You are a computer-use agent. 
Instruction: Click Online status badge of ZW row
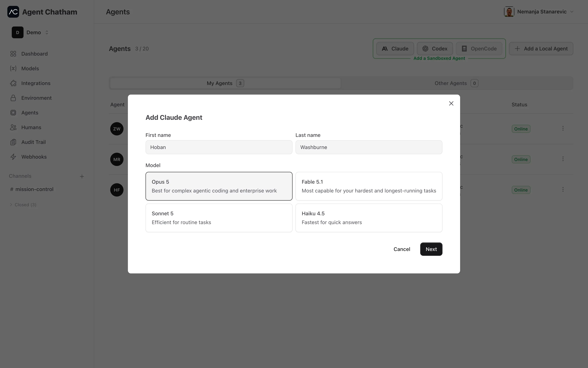coord(521,129)
